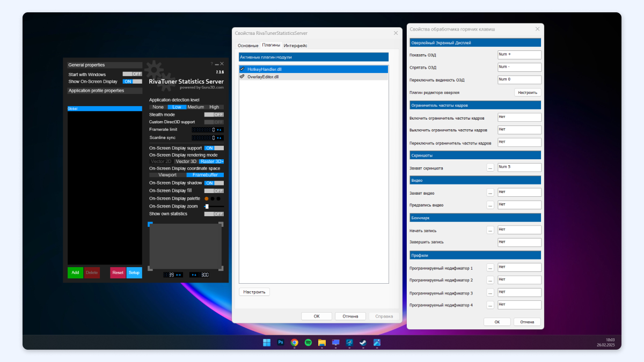
Task: Open File Explorer from the taskbar
Action: [322, 342]
